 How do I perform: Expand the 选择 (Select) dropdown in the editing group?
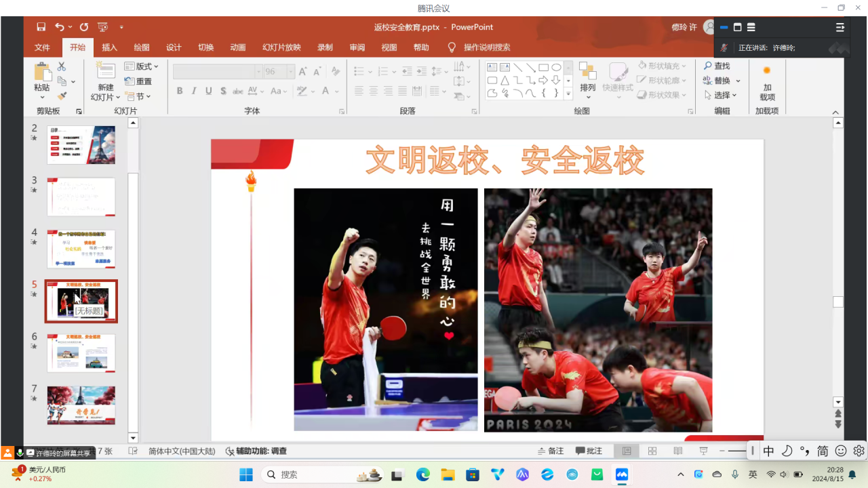720,96
